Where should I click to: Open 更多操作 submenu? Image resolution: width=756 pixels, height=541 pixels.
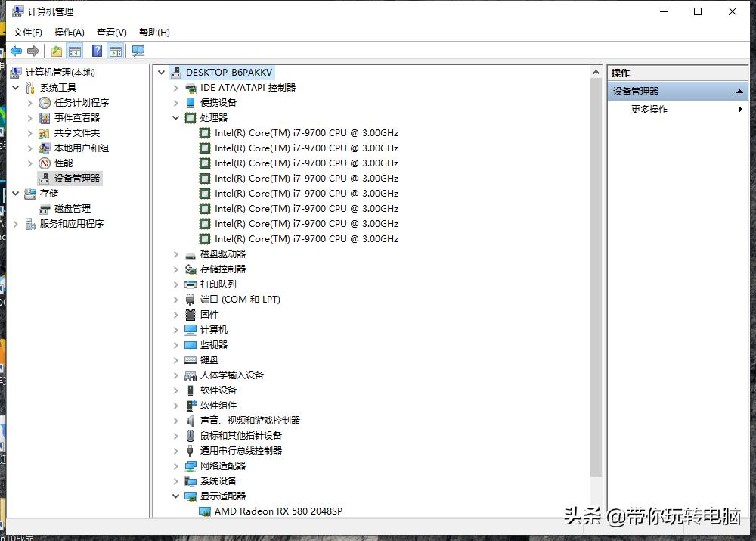(678, 110)
